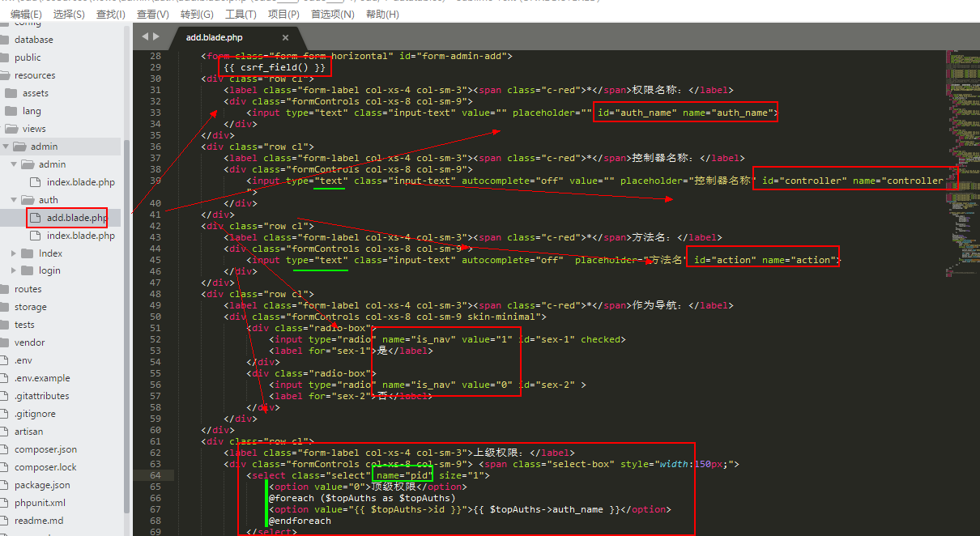
Task: Open index.blade.php under the auth folder
Action: click(x=80, y=236)
